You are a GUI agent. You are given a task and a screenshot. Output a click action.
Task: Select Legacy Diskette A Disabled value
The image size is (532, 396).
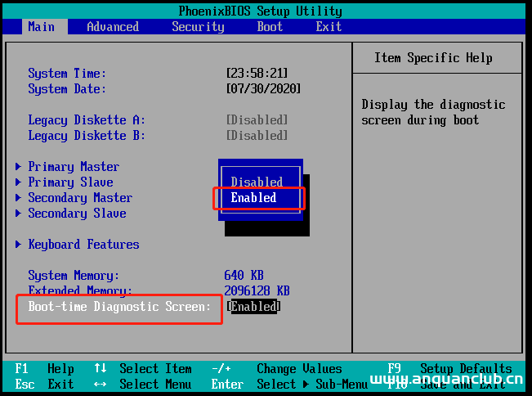click(x=257, y=120)
